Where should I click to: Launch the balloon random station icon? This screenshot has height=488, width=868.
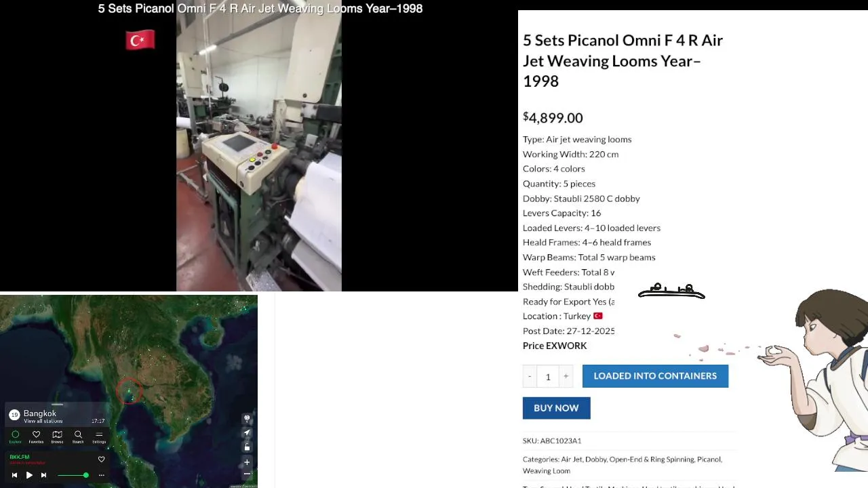pyautogui.click(x=247, y=418)
